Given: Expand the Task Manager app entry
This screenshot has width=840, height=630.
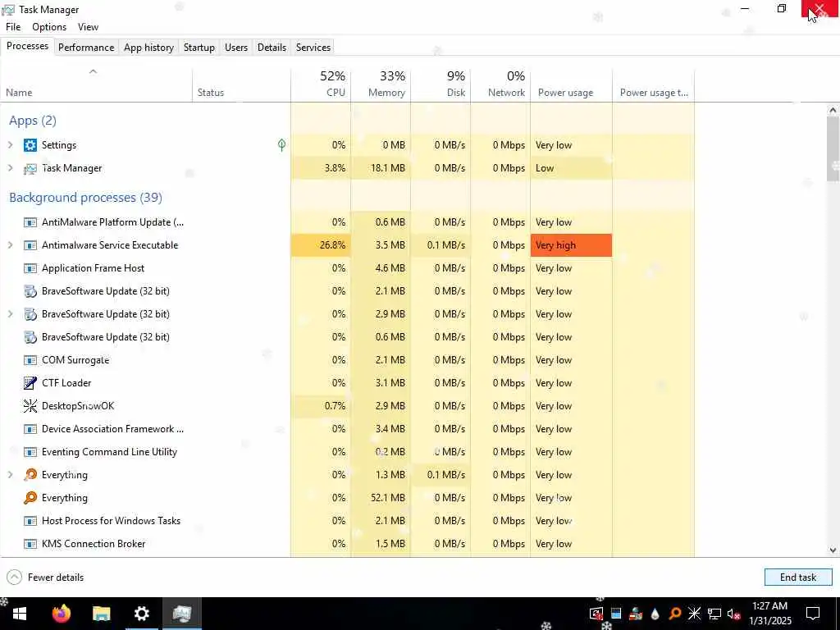Looking at the screenshot, I should tap(10, 168).
